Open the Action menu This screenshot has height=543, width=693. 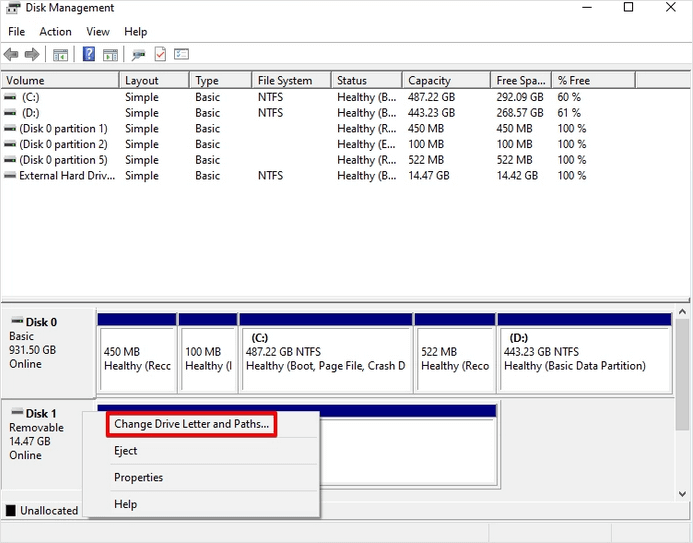[55, 32]
